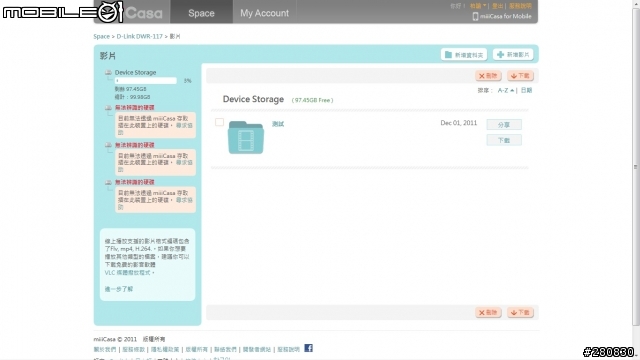640x360 pixels.
Task: Click 尋求協助 link in third drive warning
Action: pyautogui.click(x=184, y=200)
